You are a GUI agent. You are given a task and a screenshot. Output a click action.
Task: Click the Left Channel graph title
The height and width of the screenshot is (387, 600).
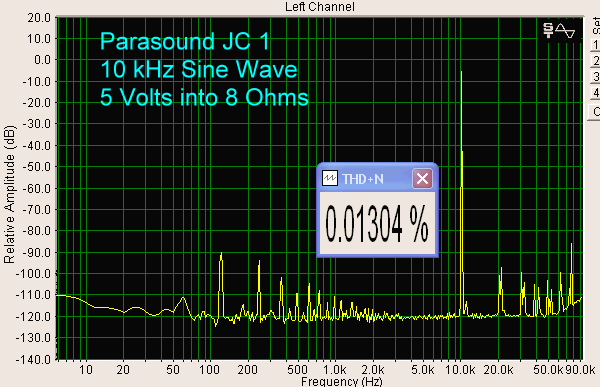pyautogui.click(x=320, y=7)
